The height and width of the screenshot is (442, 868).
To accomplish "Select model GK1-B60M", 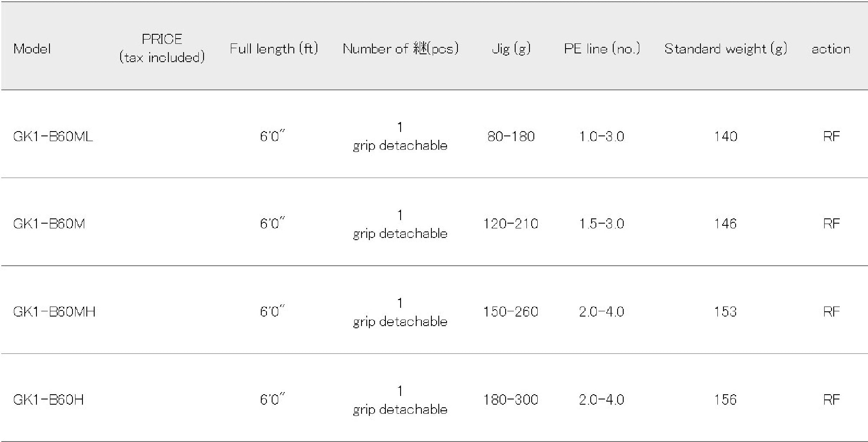I will tap(49, 224).
